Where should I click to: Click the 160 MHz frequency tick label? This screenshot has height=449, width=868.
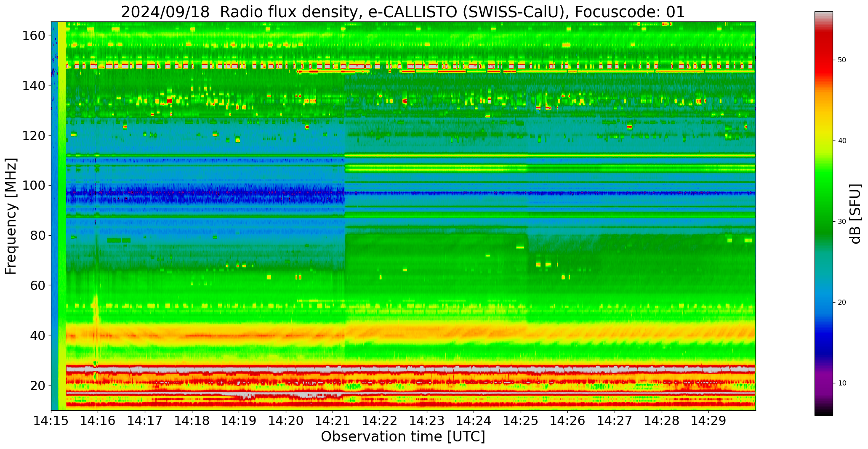point(34,35)
